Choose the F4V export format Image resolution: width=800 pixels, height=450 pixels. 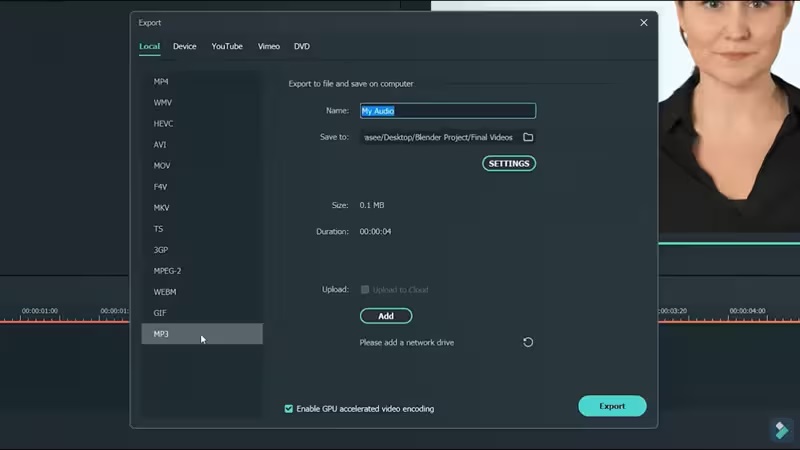click(x=202, y=187)
